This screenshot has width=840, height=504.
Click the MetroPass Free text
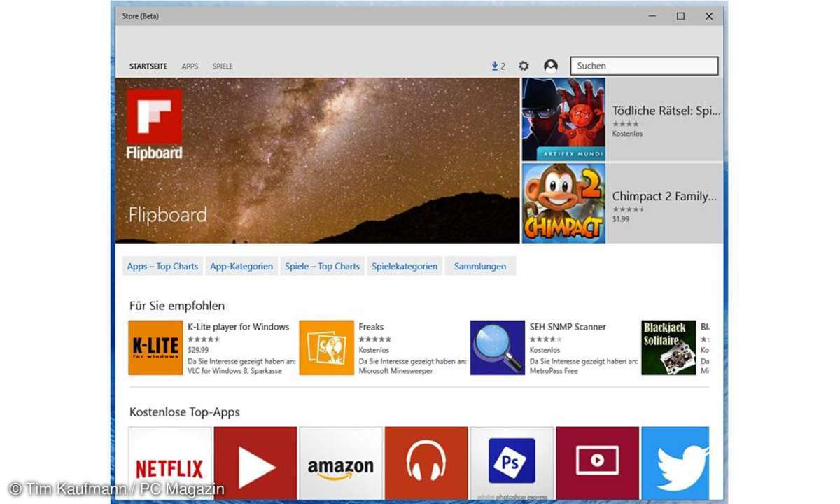click(x=554, y=371)
